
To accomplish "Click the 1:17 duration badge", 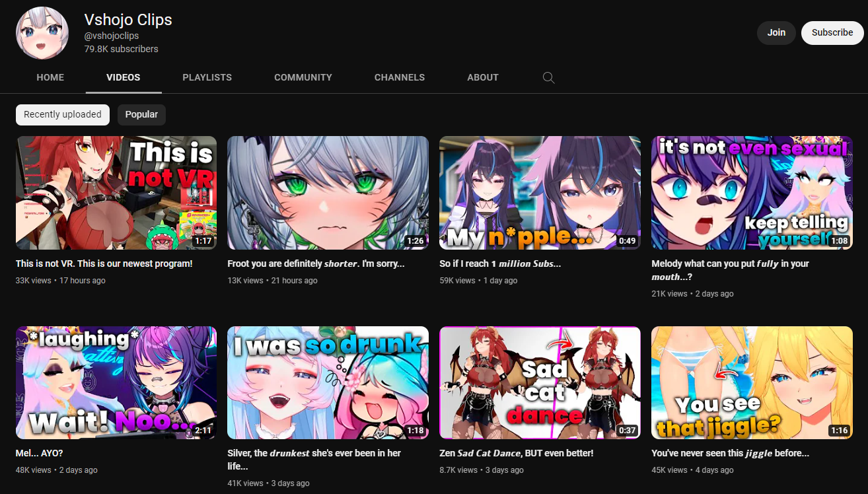I will click(x=203, y=241).
